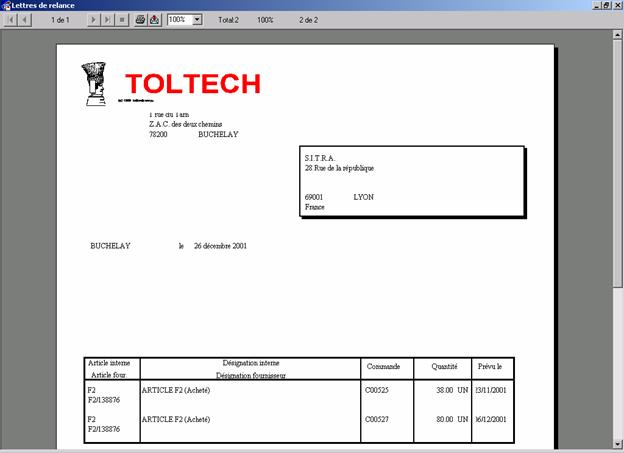Click order number C00527
Image resolution: width=624 pixels, height=453 pixels.
[377, 419]
